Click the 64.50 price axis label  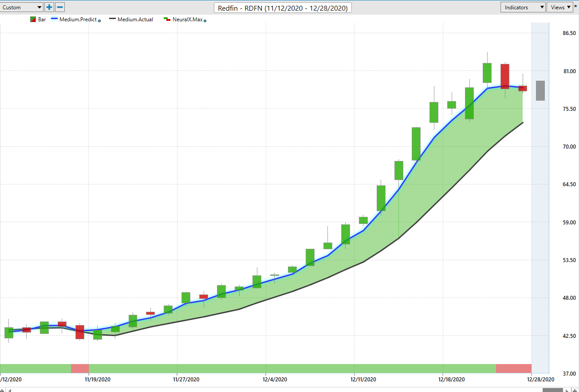coord(570,184)
